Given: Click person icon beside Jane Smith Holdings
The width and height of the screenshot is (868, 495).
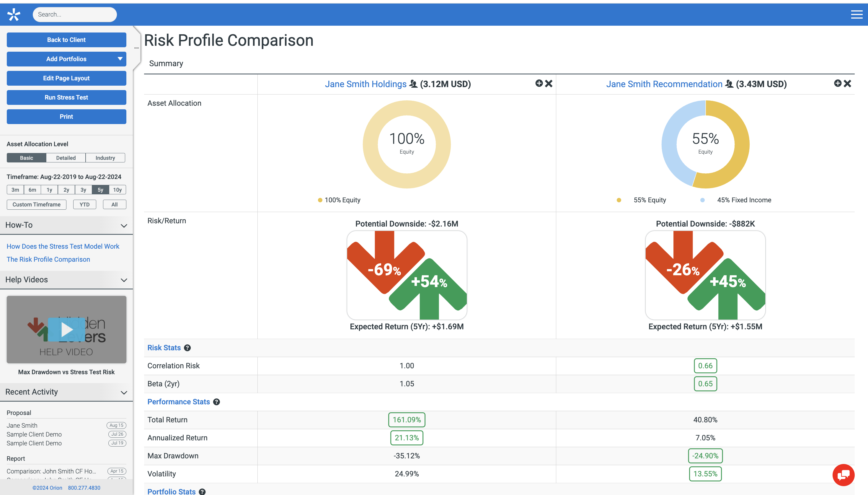Looking at the screenshot, I should click(x=413, y=84).
